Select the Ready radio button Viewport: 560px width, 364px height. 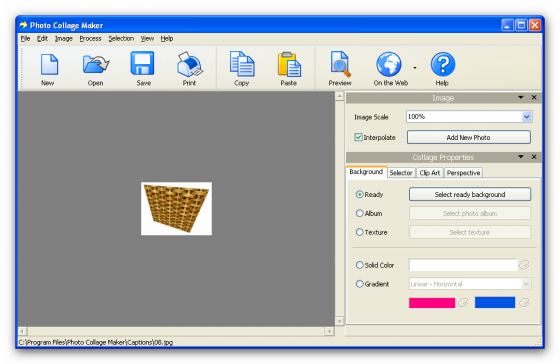[x=359, y=194]
